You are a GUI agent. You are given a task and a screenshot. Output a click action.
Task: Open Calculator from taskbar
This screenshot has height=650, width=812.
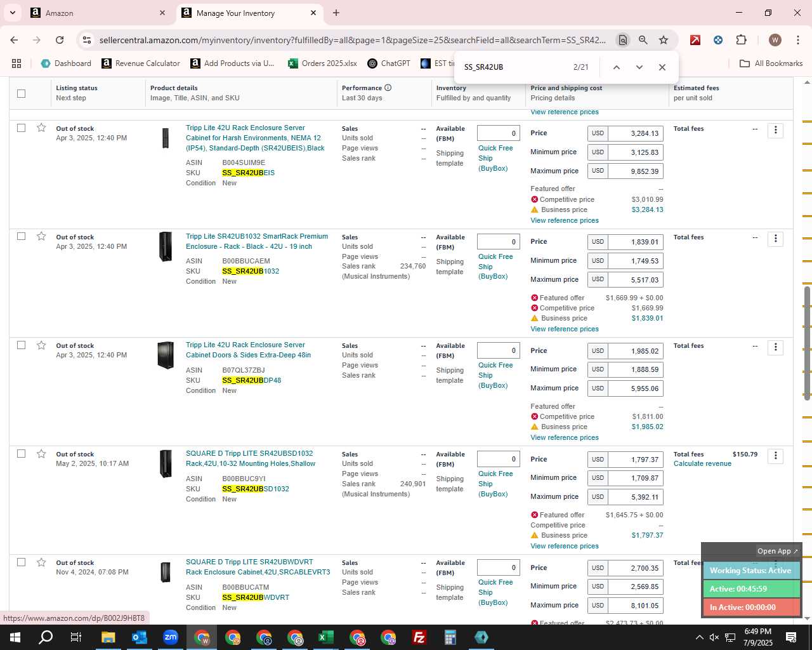[450, 637]
